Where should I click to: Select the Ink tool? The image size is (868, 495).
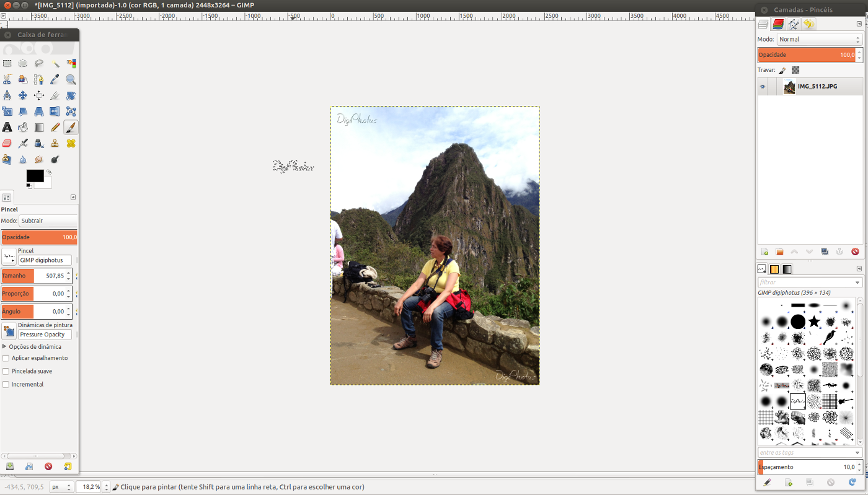(x=39, y=144)
